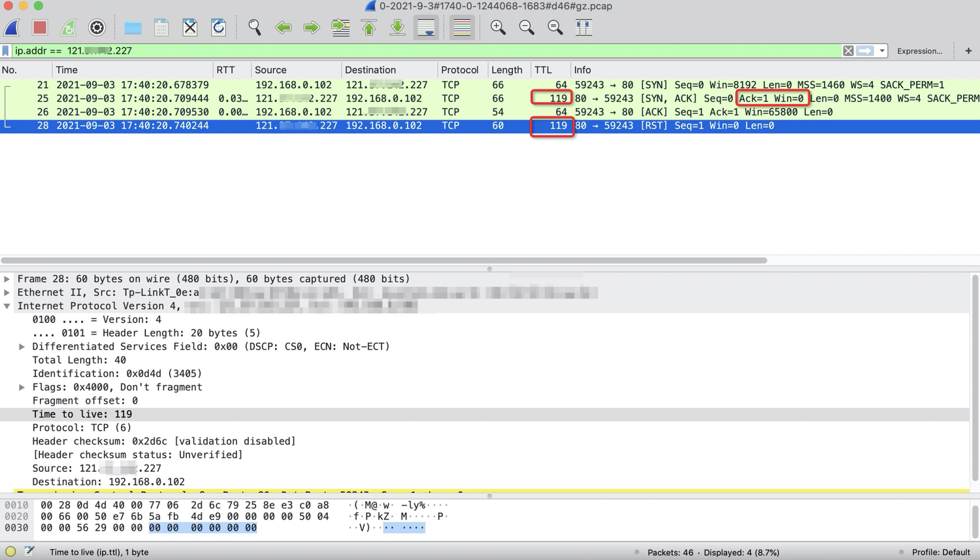Screen dimensions: 980x560
Task: Open the Expression... filter builder
Action: pyautogui.click(x=919, y=50)
